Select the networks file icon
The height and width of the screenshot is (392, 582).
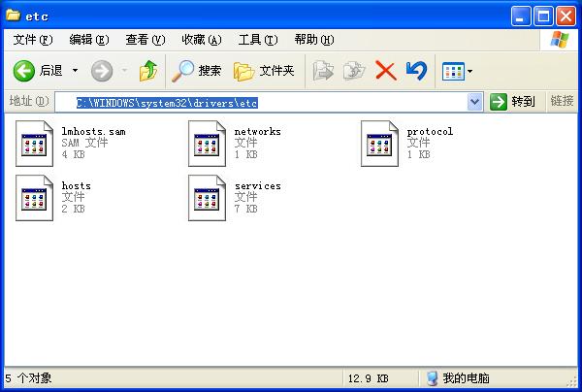(207, 144)
